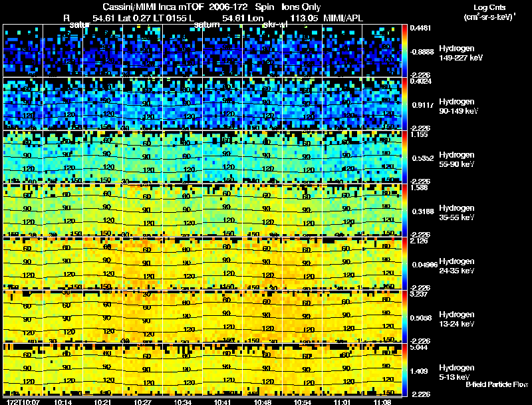Click the 'Hydrogen 13-24 keV' label
The image size is (532, 405).
pos(457,319)
